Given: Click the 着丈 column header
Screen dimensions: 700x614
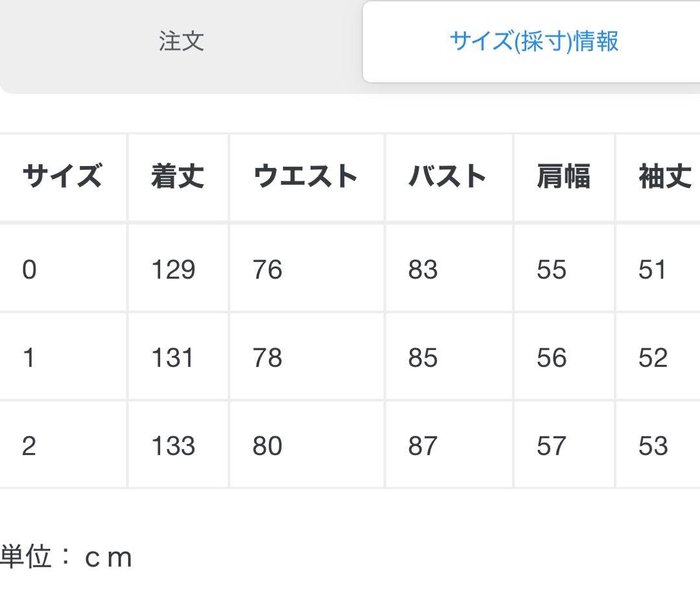Looking at the screenshot, I should [177, 176].
